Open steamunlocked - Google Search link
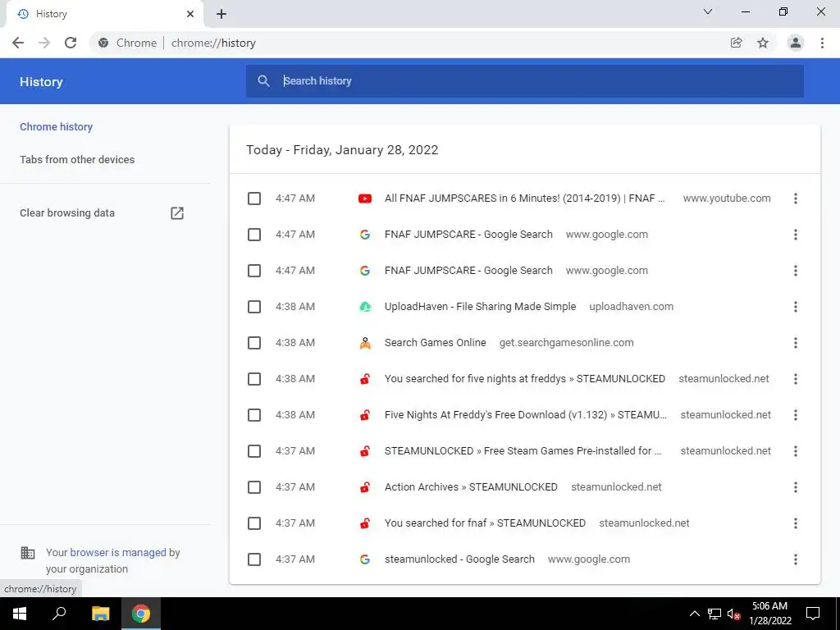Viewport: 840px width, 630px height. pyautogui.click(x=459, y=559)
